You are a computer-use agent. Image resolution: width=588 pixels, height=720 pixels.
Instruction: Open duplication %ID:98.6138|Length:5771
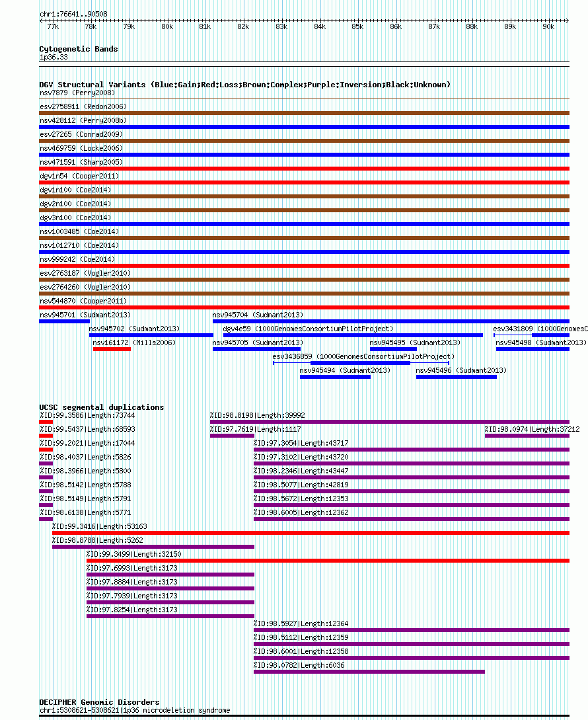point(85,513)
